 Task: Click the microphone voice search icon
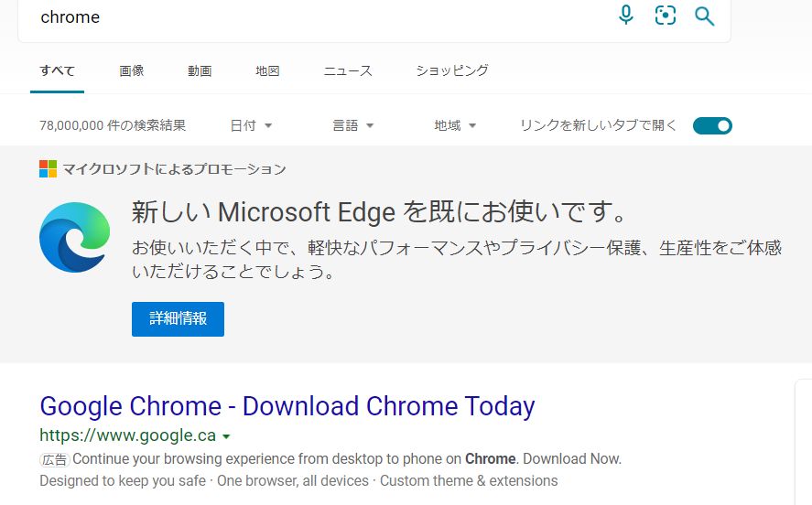click(x=626, y=15)
